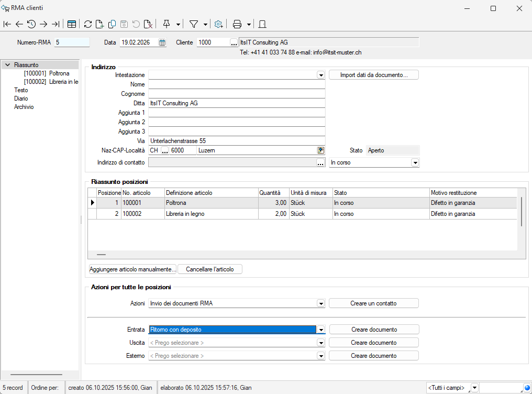Click the printer icon

(x=237, y=24)
